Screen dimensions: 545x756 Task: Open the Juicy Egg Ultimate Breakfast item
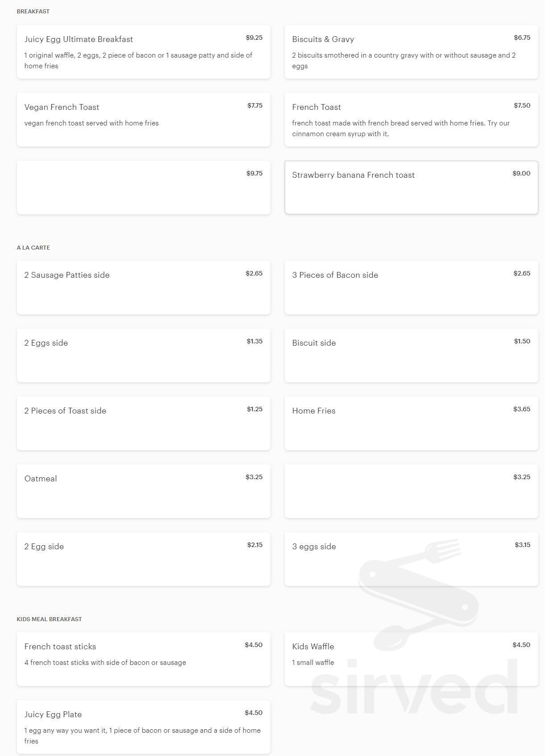[x=143, y=52]
